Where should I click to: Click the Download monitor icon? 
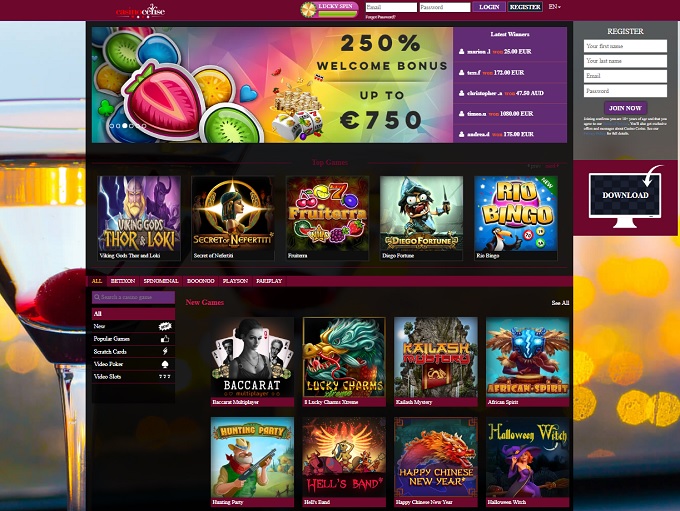(x=625, y=198)
